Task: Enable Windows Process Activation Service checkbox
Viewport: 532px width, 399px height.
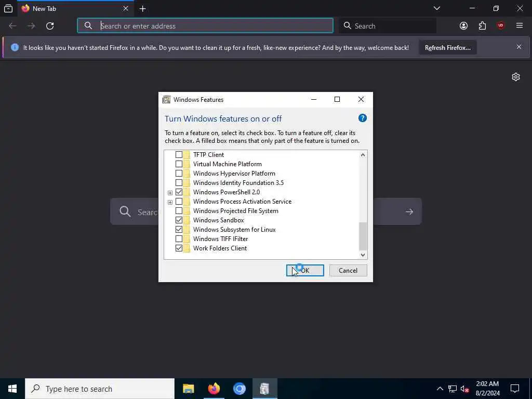Action: coord(179,202)
